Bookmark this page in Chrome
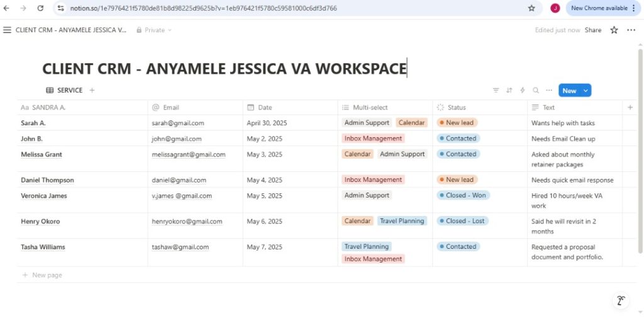This screenshot has height=318, width=644. coord(531,8)
